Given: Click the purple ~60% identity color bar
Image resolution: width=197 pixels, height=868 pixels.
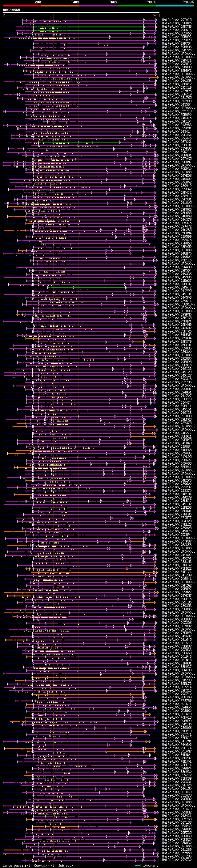Looking at the screenshot, I should 99,6.
